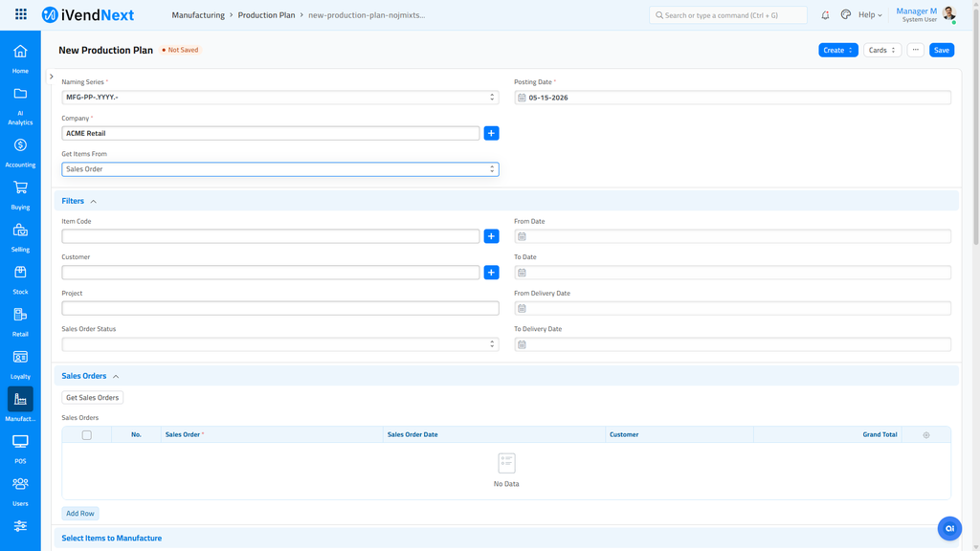Open the Cards view dropdown
The width and height of the screenshot is (980, 551).
point(882,50)
